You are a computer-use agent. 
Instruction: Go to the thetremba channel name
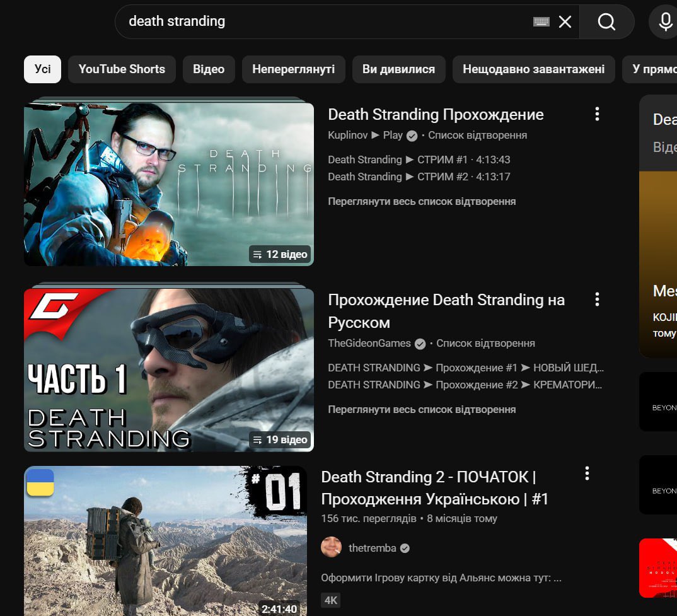372,548
